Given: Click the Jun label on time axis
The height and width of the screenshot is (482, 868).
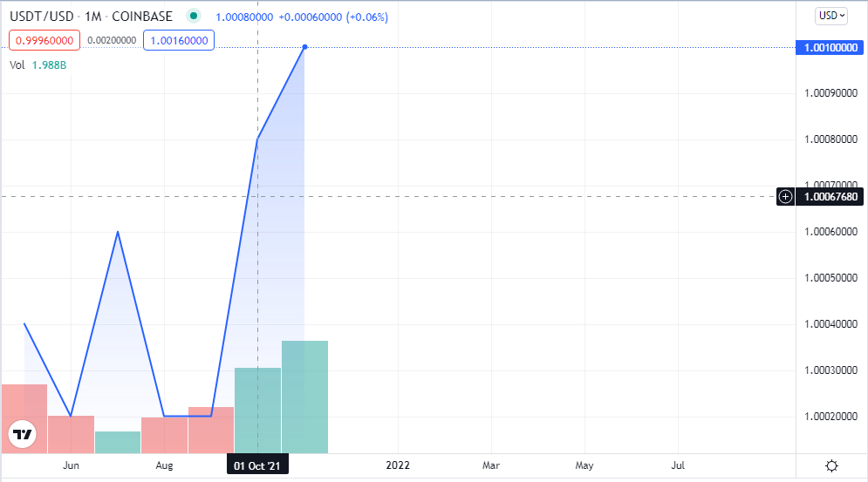Looking at the screenshot, I should tap(71, 465).
